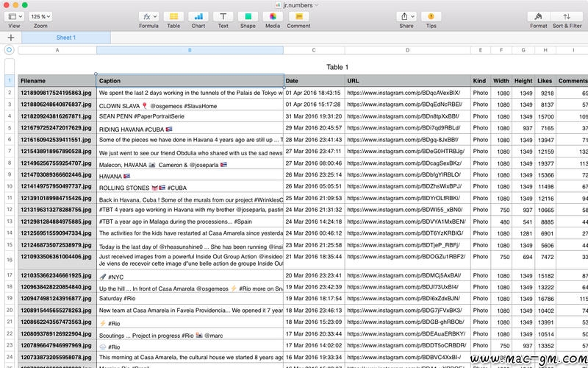The height and width of the screenshot is (368, 588).
Task: Click the #NYC caption cell
Action: pyautogui.click(x=190, y=275)
